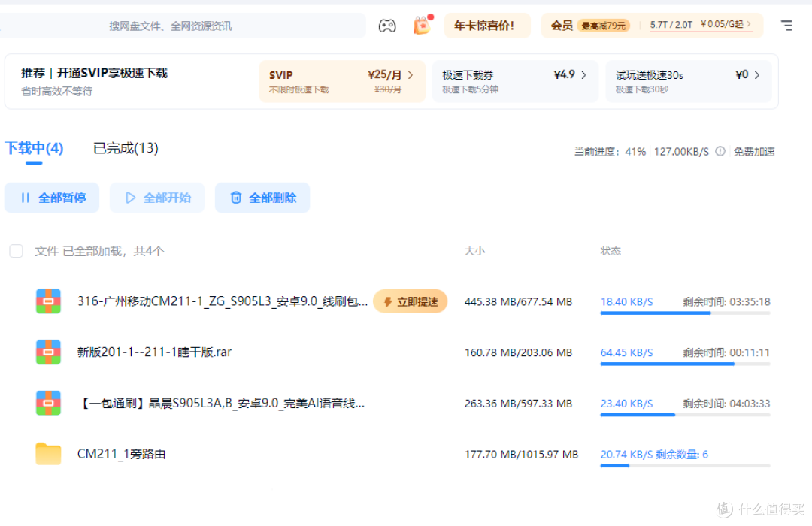Click progress bar of CM211_1旁路由 download
Screen dimensions: 812x526
(x=685, y=466)
